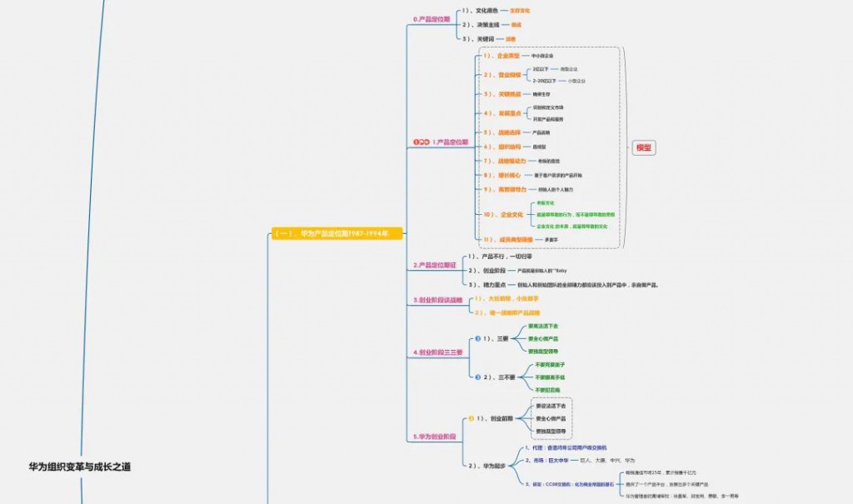Click the orange subtopic 3)、关键挑战
Viewport: 853px width, 504px height.
[x=502, y=94]
